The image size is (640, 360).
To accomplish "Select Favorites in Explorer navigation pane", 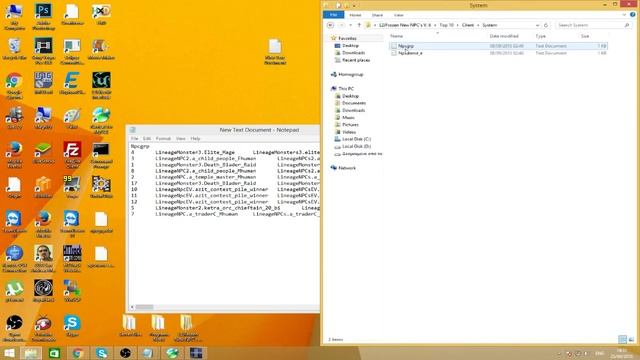I will tap(347, 38).
